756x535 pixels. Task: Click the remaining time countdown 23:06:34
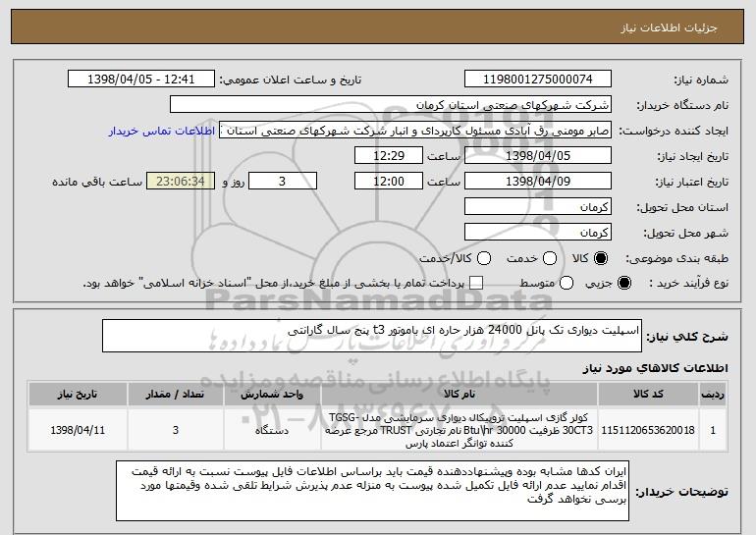(x=181, y=182)
